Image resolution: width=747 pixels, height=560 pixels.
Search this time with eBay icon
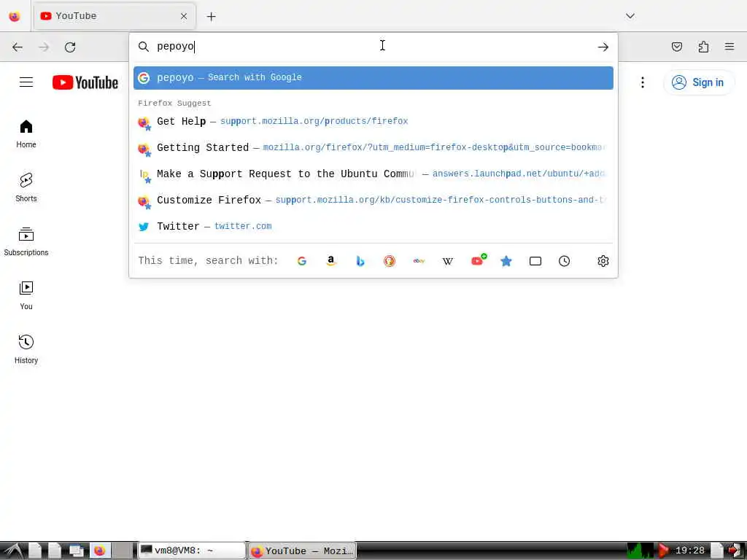419,261
